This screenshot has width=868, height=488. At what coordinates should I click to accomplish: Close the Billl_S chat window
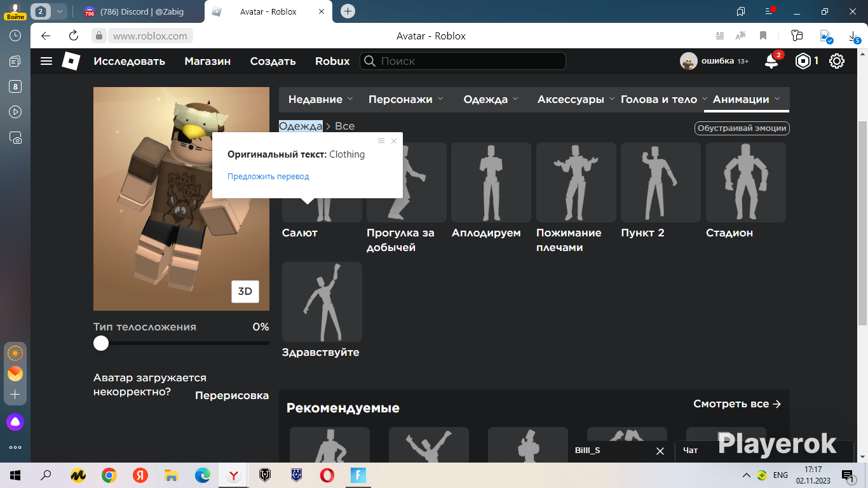coord(660,451)
